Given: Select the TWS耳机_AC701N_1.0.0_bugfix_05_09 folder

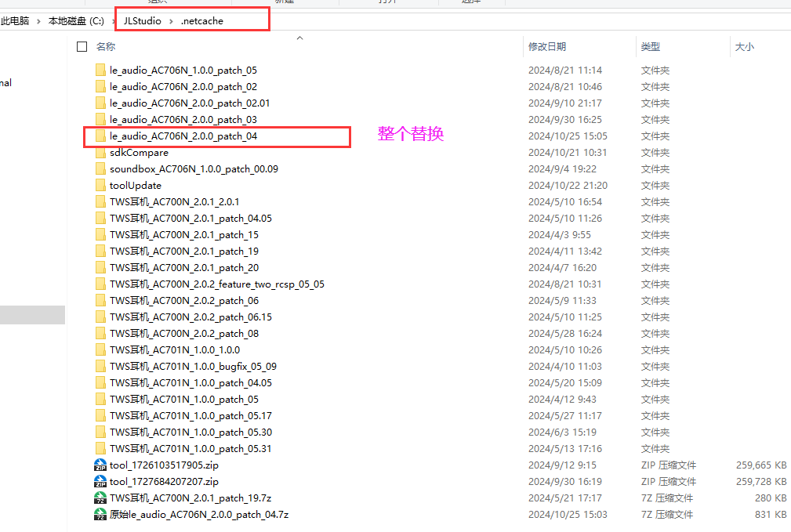Looking at the screenshot, I should 193,367.
